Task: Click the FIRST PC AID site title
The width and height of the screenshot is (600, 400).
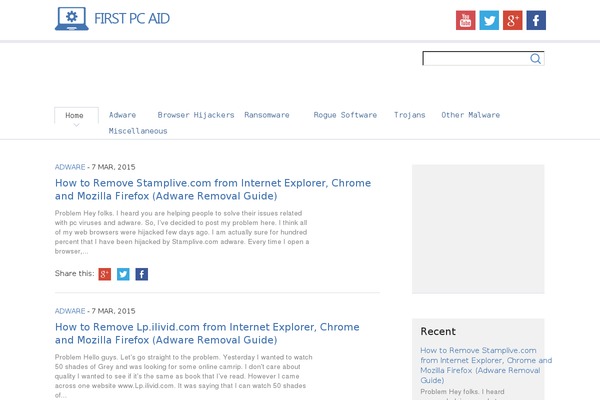Action: 132,18
